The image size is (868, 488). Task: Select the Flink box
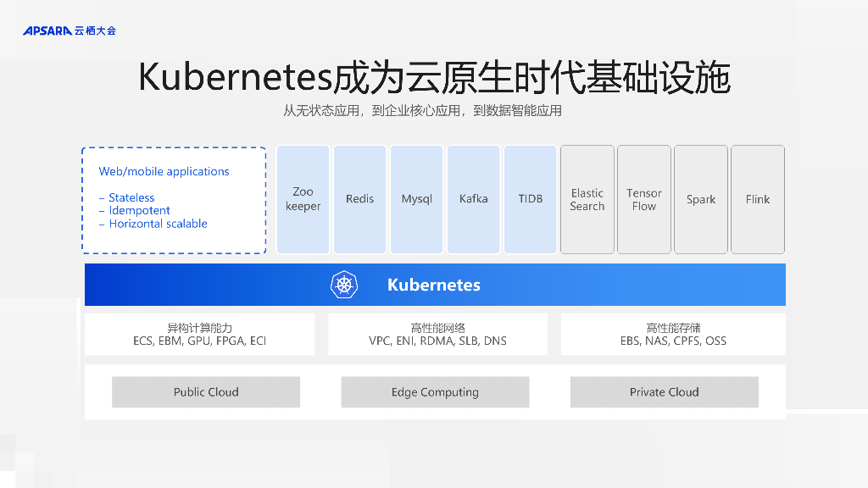(x=757, y=200)
